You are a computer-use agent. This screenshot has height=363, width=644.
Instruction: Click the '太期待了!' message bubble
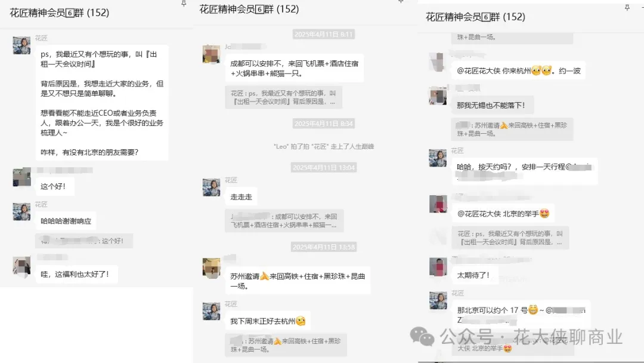click(473, 275)
